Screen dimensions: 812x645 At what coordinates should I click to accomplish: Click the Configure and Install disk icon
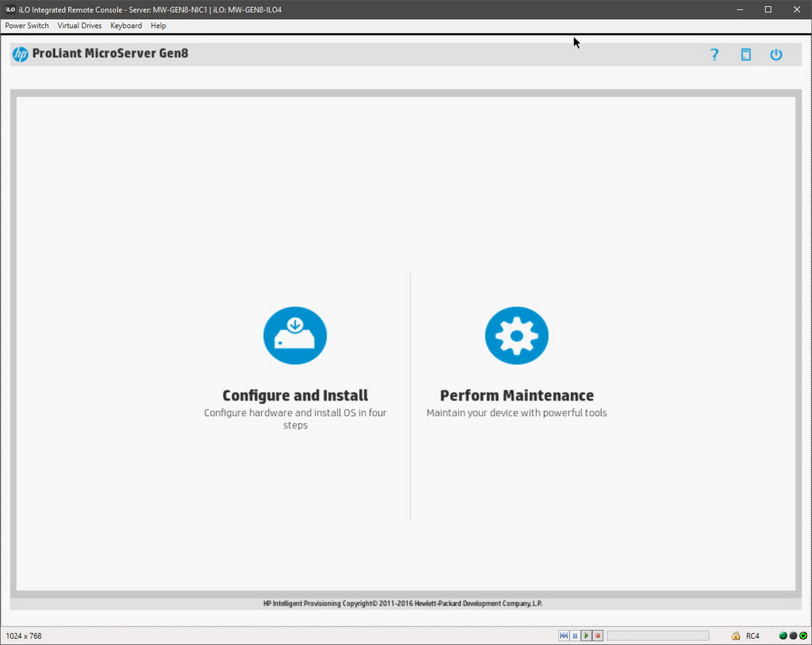295,335
